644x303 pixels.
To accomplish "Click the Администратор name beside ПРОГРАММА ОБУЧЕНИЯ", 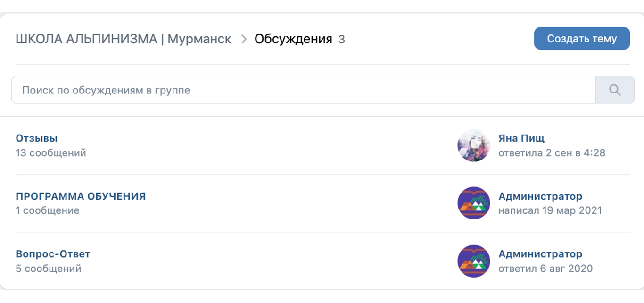I will coord(540,196).
